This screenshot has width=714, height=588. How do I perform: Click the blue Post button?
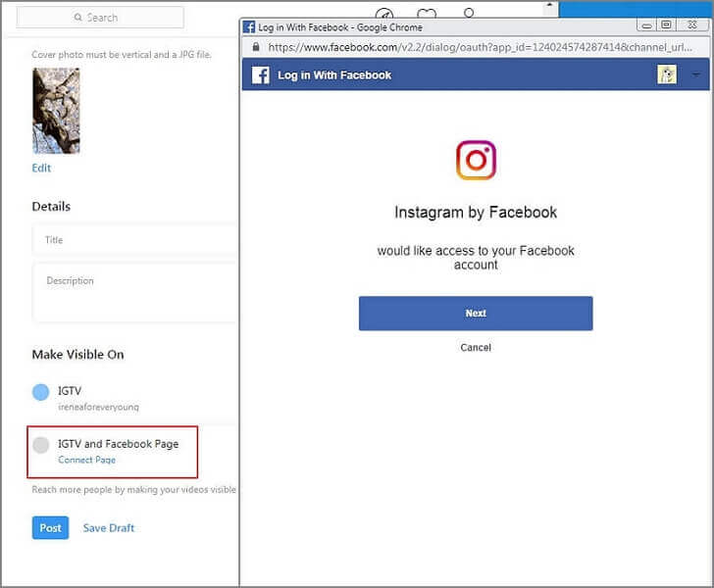point(51,527)
